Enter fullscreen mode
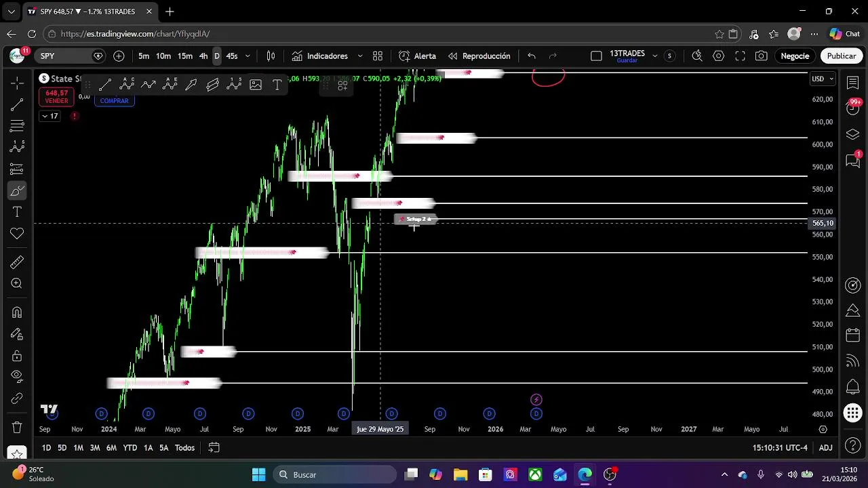Viewport: 868px width, 488px height. [741, 56]
